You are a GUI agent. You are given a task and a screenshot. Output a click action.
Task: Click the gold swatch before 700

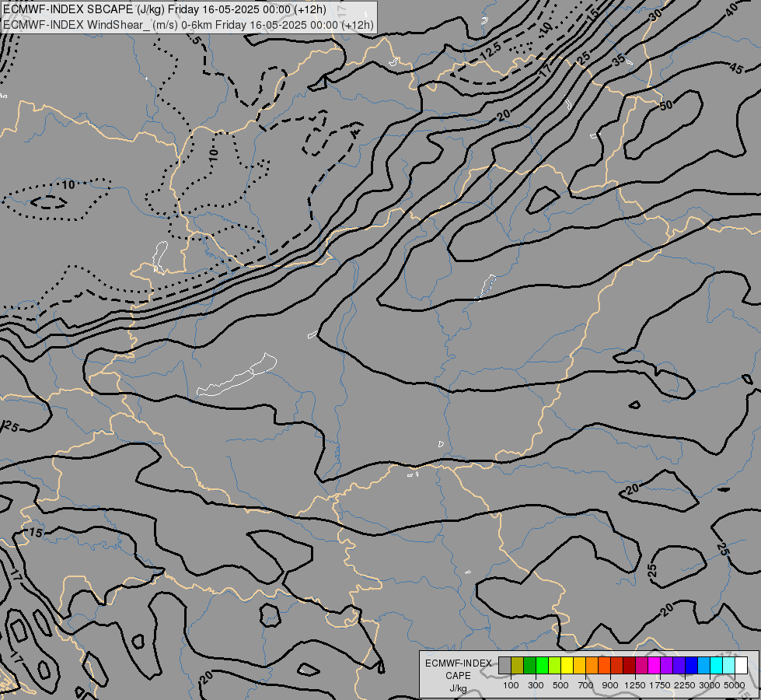pos(579,665)
